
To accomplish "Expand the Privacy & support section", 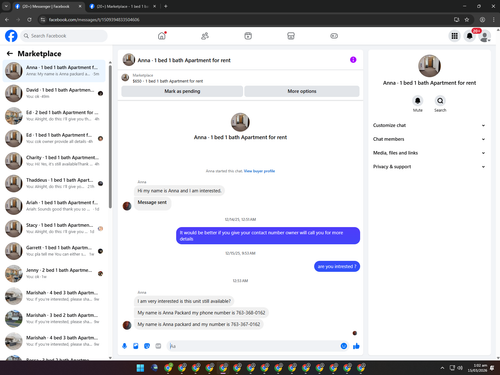I will click(429, 167).
